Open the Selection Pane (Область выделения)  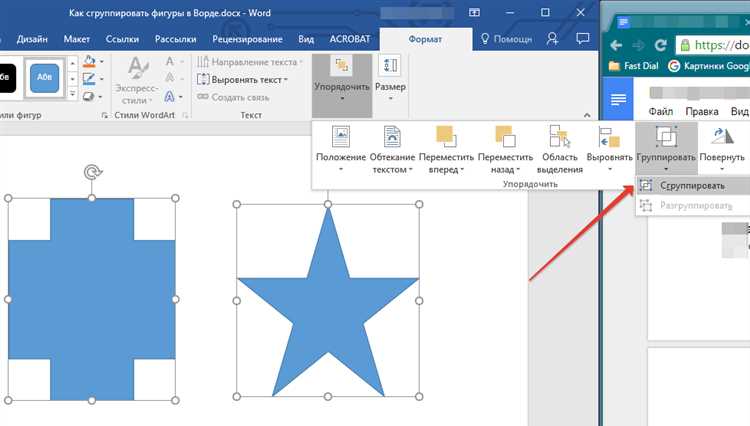pyautogui.click(x=560, y=149)
